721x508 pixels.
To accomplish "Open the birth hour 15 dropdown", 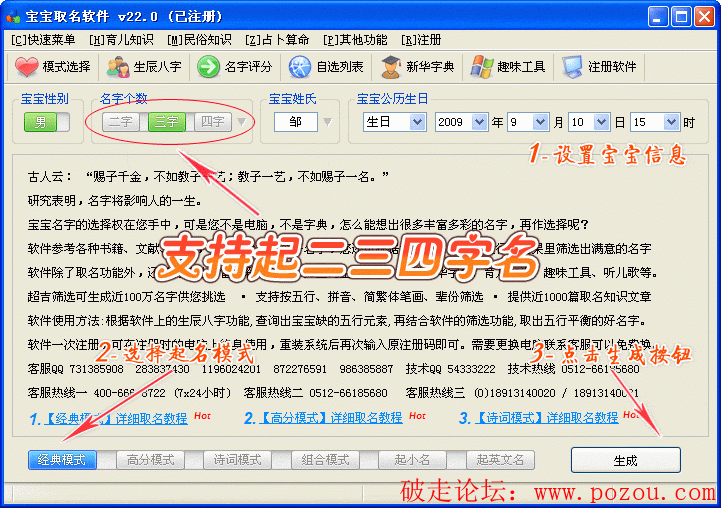I will click(673, 122).
